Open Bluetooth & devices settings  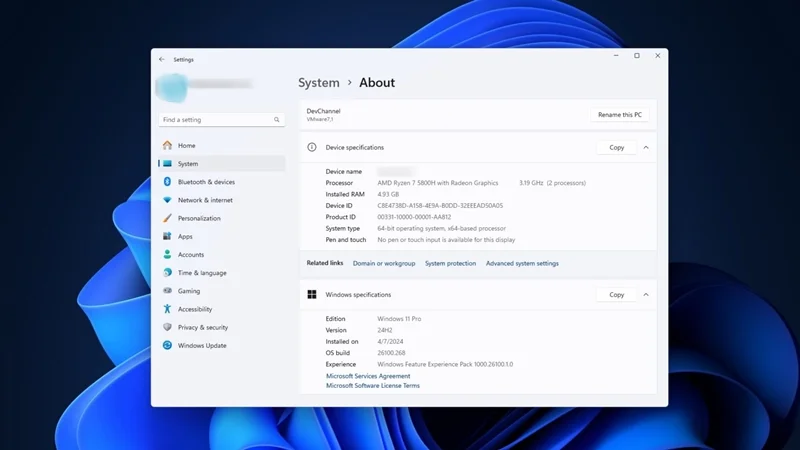coord(221,182)
